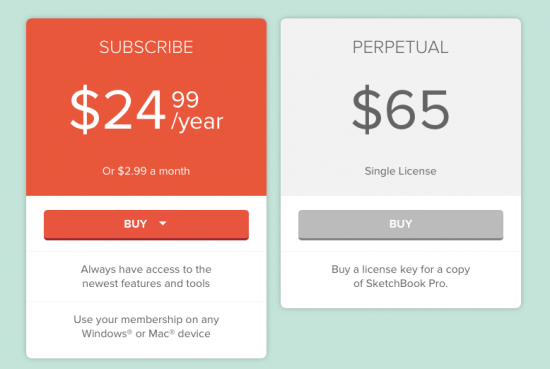The width and height of the screenshot is (550, 369).
Task: Click the 'Single License' label
Action: coord(401,171)
